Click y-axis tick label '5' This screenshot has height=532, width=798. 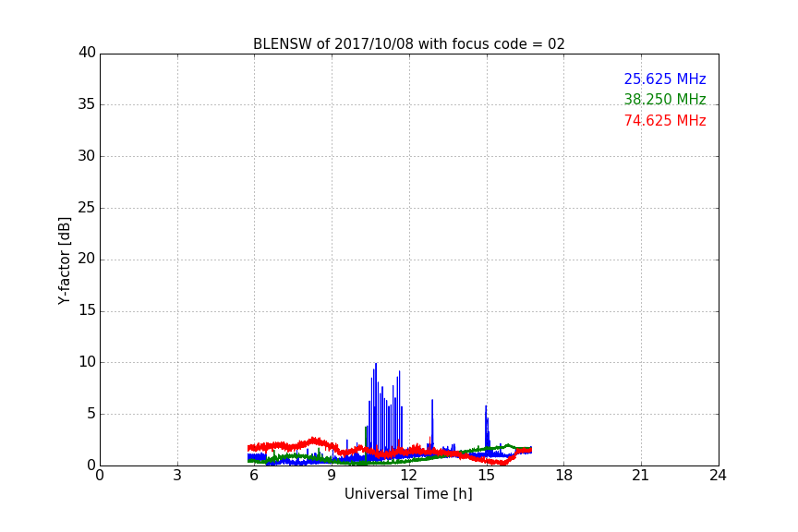point(91,414)
